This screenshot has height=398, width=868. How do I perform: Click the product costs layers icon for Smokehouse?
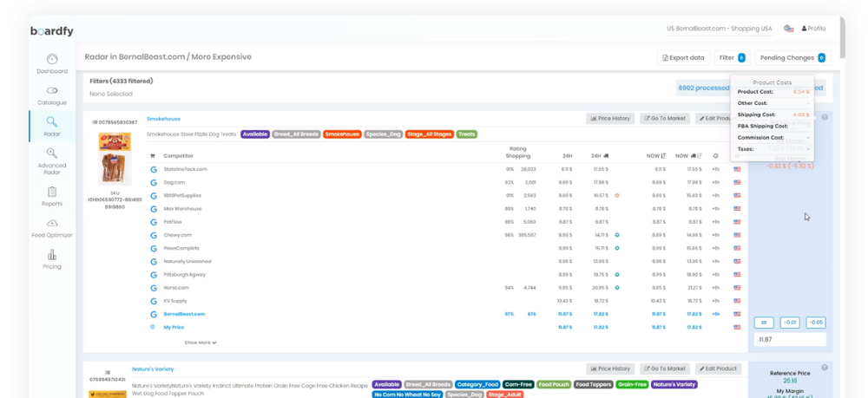click(x=825, y=117)
